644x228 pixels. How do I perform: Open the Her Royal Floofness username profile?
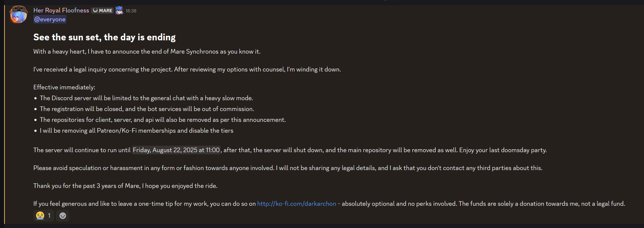(61, 10)
